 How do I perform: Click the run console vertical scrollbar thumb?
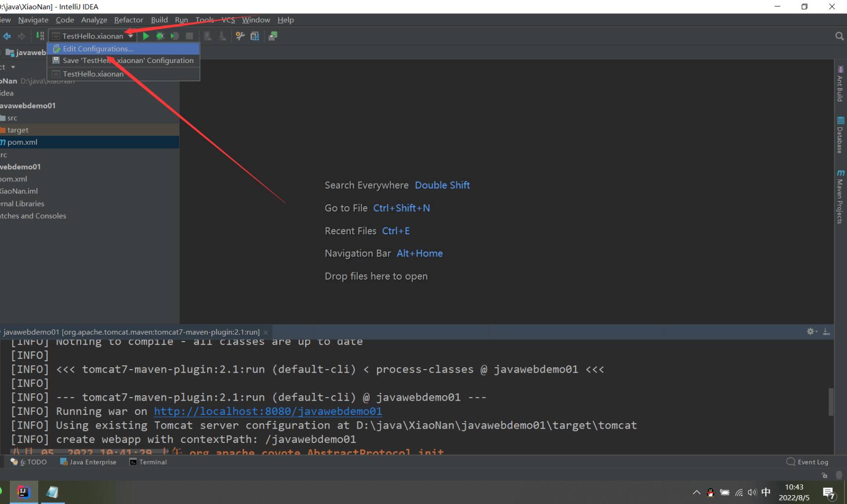click(831, 402)
